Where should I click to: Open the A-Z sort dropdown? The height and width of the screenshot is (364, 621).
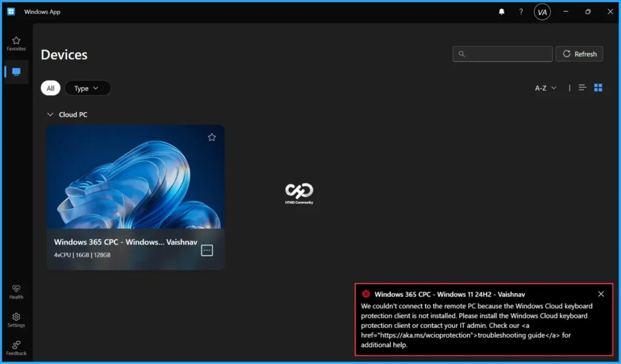pos(545,88)
